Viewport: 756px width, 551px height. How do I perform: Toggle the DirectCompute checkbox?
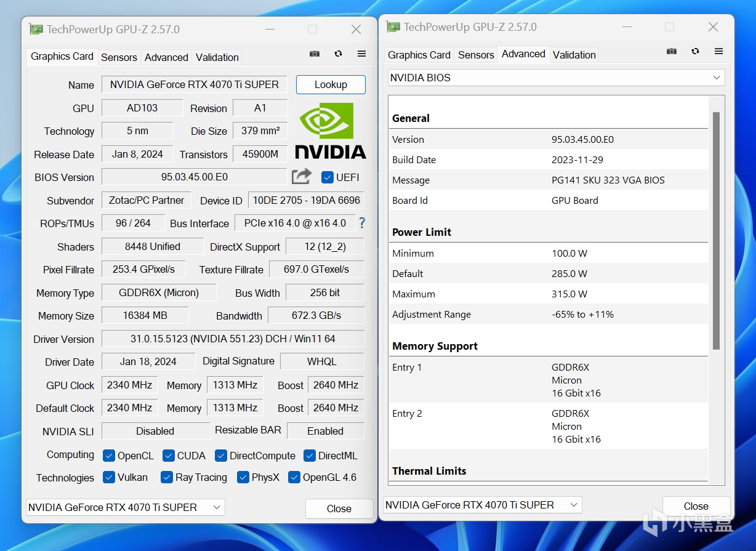[x=221, y=456]
